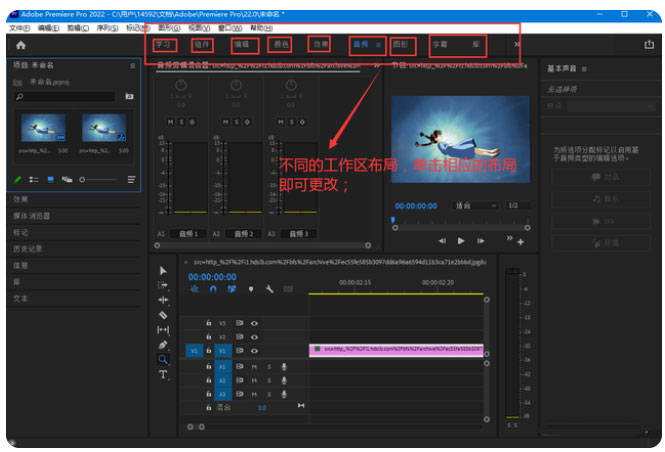Solo track A2 in timeline
Image resolution: width=665 pixels, height=452 pixels.
coord(268,381)
